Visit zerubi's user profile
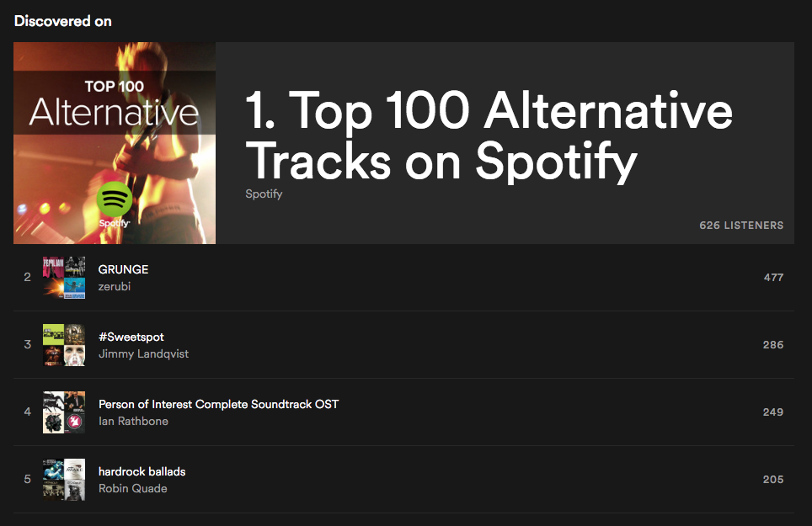 pyautogui.click(x=115, y=286)
